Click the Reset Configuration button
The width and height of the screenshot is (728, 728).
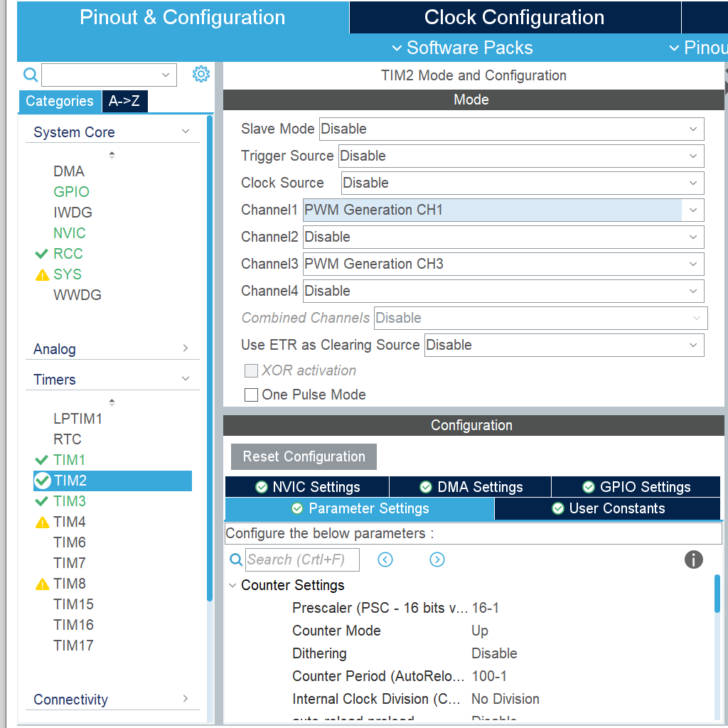pos(304,456)
